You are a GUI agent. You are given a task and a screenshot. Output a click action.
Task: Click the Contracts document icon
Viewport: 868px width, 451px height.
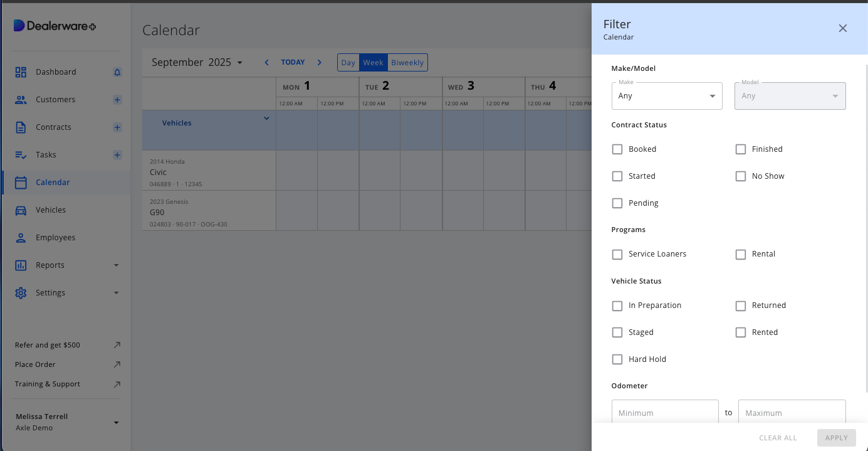pyautogui.click(x=21, y=127)
